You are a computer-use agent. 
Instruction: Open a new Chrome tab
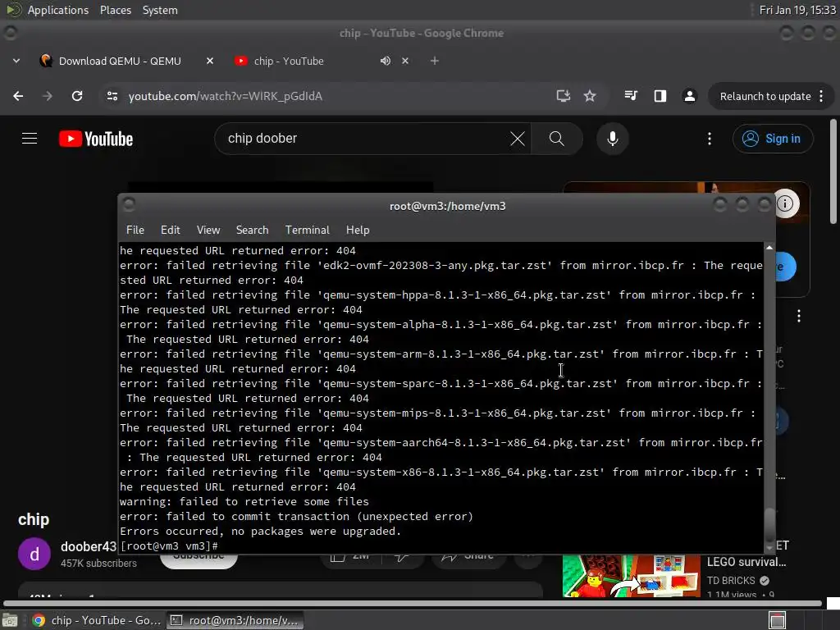click(x=435, y=61)
